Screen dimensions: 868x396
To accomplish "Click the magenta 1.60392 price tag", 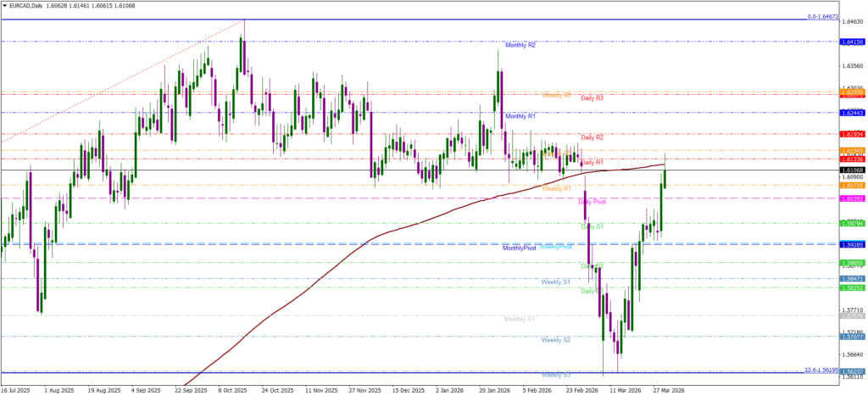I will pos(851,198).
